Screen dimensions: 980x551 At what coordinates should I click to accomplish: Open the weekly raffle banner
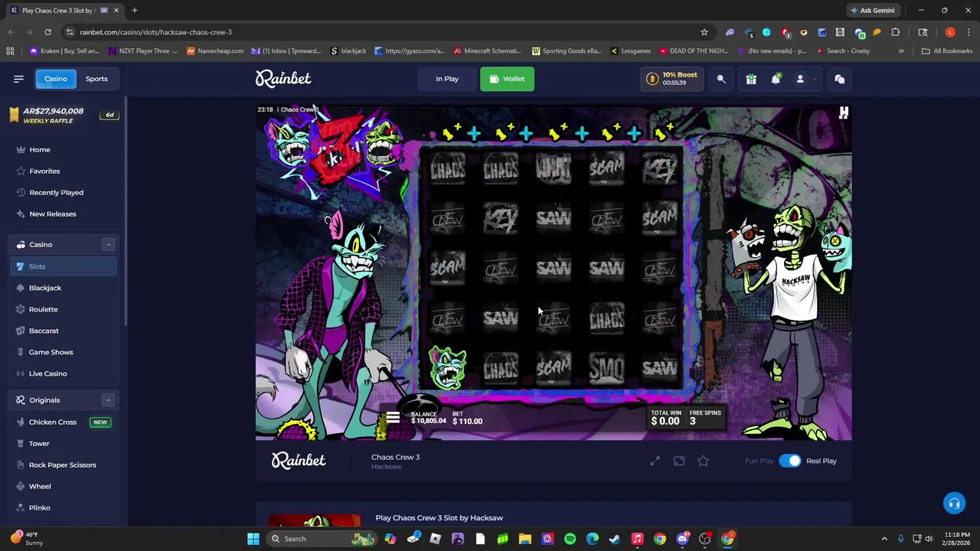tap(63, 115)
